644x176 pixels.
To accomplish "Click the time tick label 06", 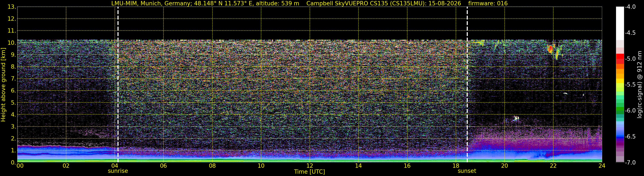I will [163, 166].
